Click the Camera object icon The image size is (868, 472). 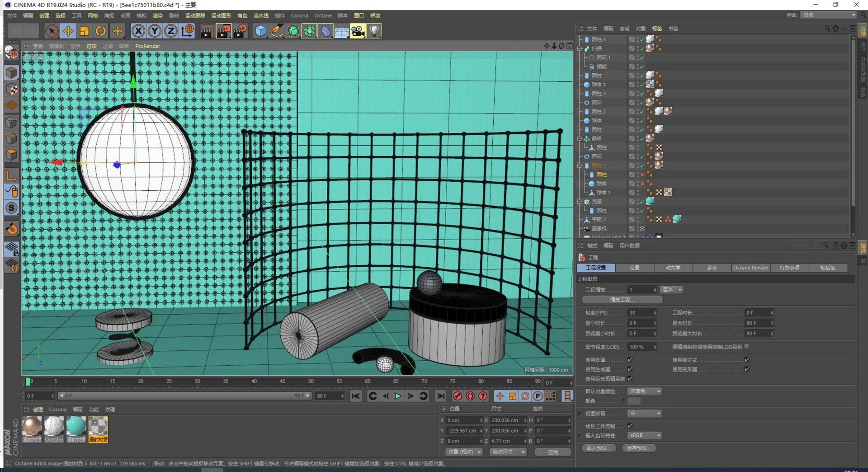358,31
